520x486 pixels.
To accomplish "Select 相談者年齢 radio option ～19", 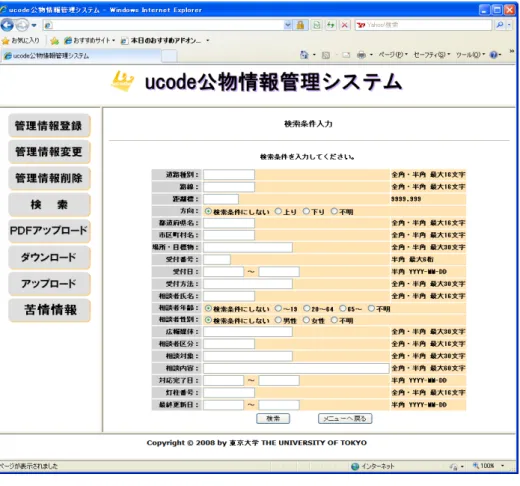I will pos(278,308).
